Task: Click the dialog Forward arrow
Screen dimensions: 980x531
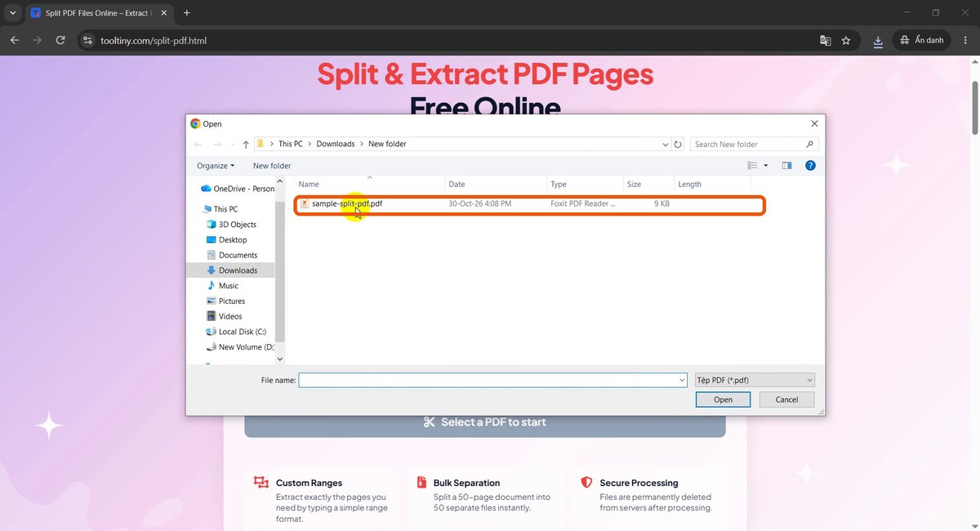Action: click(x=218, y=145)
